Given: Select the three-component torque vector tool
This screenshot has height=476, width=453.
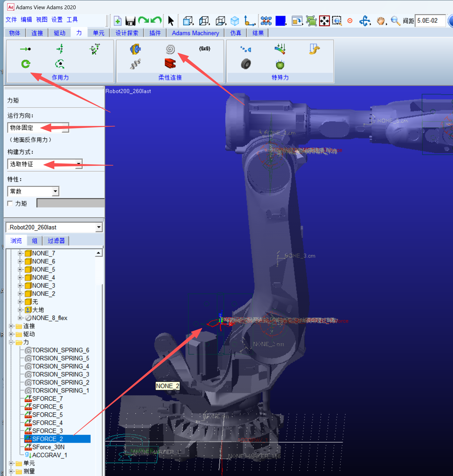Looking at the screenshot, I should pos(60,64).
